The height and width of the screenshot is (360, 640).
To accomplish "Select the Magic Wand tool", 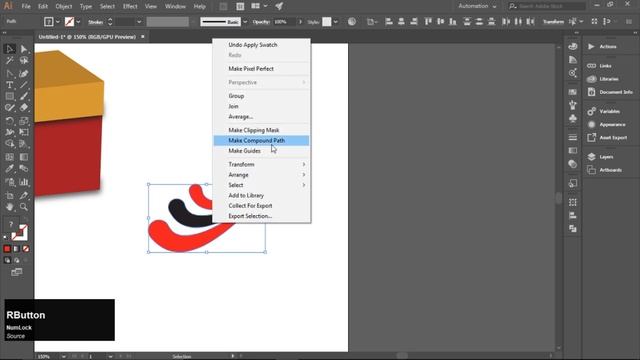I will [9, 61].
